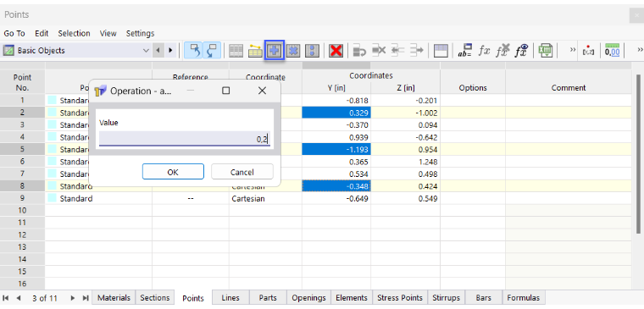Jump to the last table arrow
644x309 pixels.
(86, 298)
